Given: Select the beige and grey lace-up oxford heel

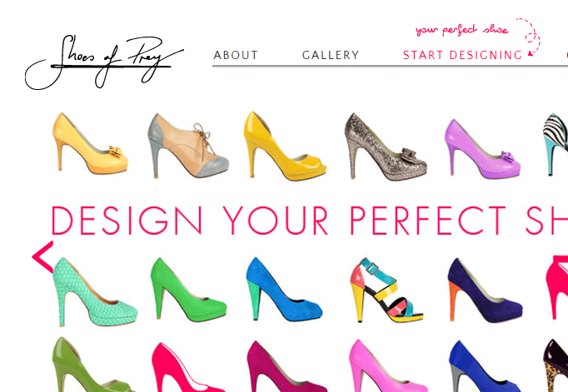Looking at the screenshot, I should [188, 146].
